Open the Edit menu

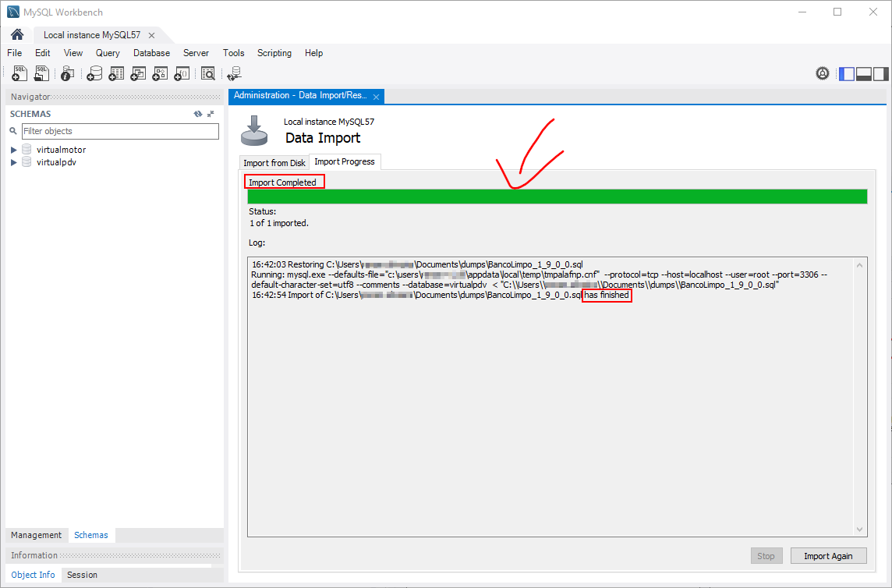pos(43,53)
